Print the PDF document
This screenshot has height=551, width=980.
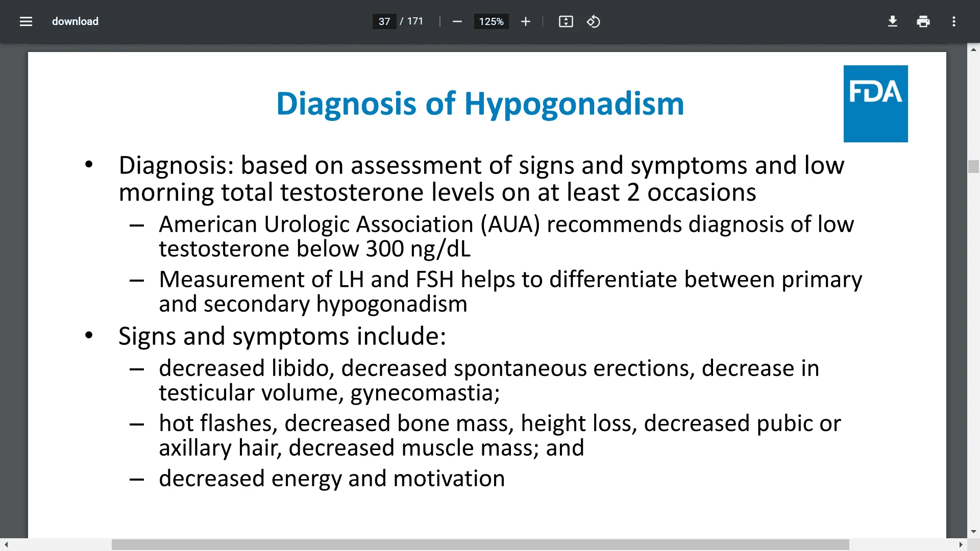(923, 21)
